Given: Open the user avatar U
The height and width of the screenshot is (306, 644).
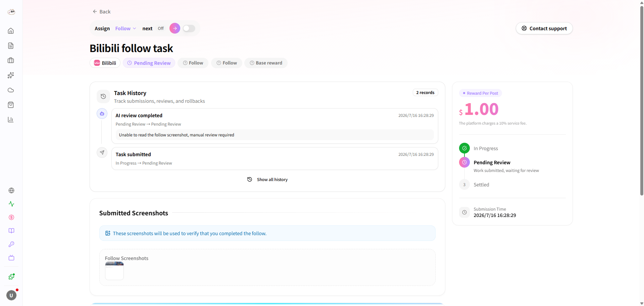Looking at the screenshot, I should (x=11, y=295).
